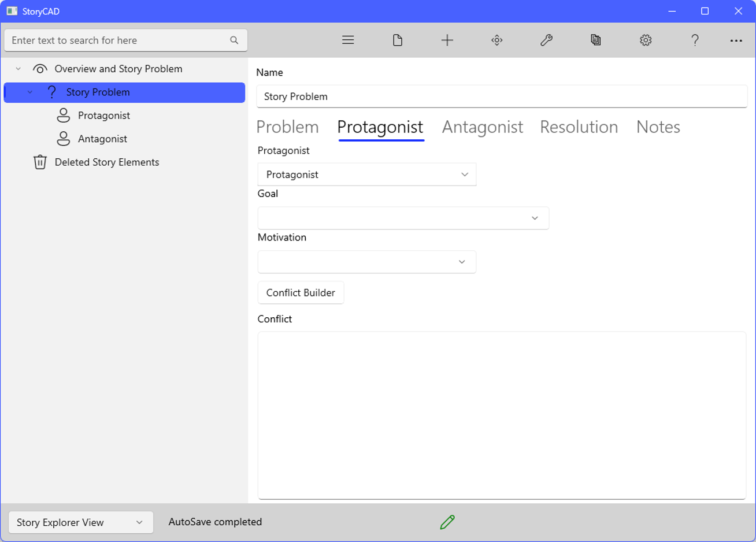Click the Reports stacked pages icon

pos(596,40)
